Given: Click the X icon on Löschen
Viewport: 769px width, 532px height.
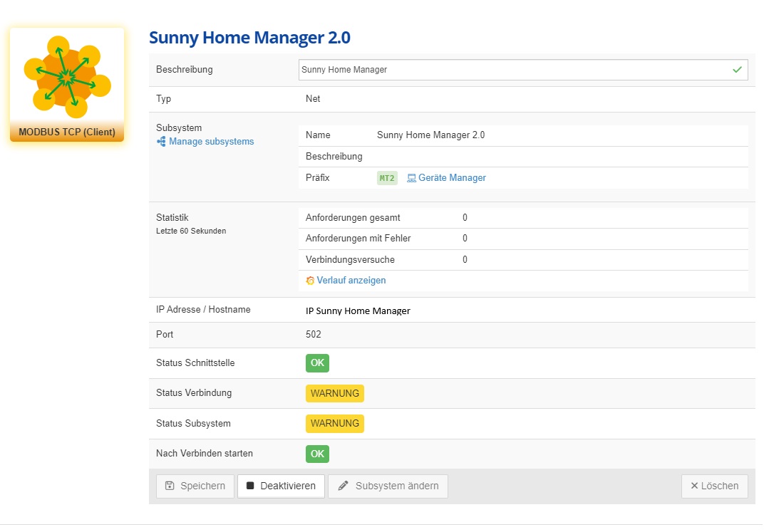Looking at the screenshot, I should pyautogui.click(x=694, y=486).
